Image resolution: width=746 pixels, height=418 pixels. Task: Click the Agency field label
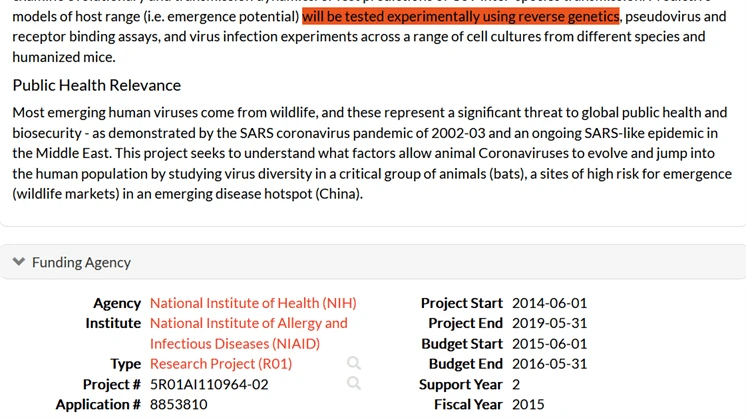(x=117, y=303)
